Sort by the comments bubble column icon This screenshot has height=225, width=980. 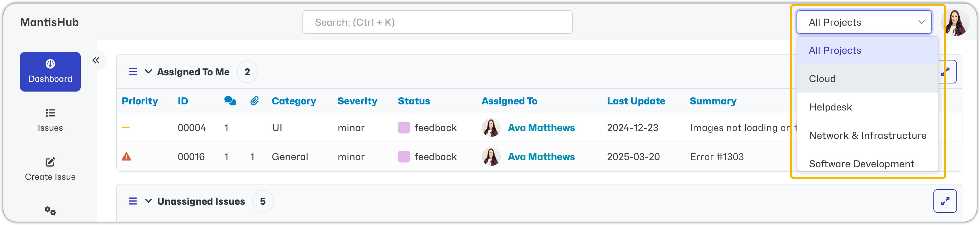(x=230, y=101)
